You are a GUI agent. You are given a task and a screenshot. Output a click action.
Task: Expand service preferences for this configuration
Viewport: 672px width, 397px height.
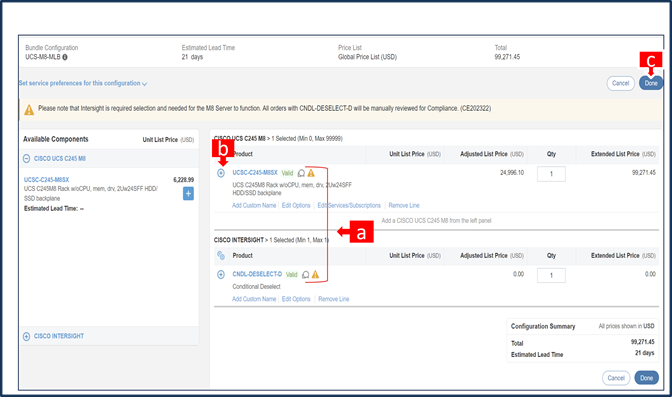(x=83, y=83)
